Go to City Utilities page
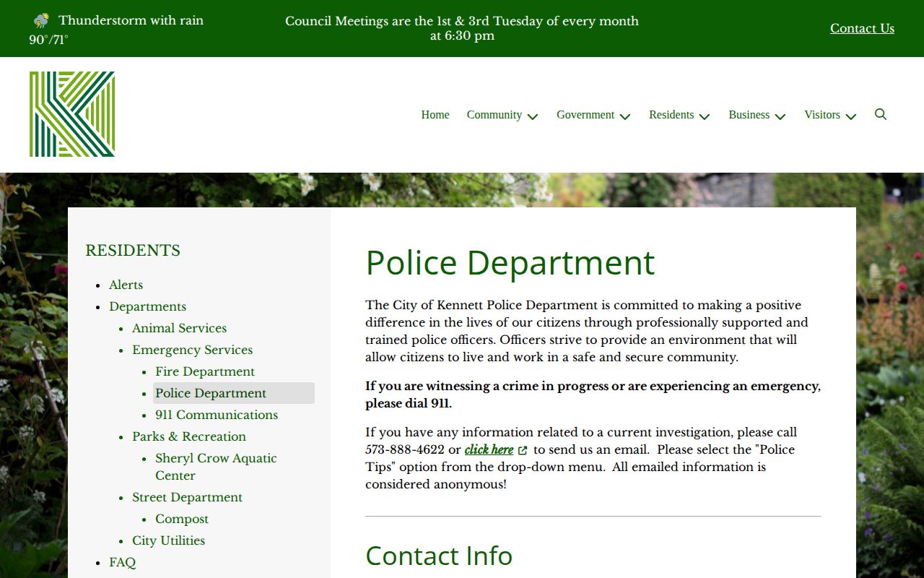The height and width of the screenshot is (578, 924). (169, 540)
